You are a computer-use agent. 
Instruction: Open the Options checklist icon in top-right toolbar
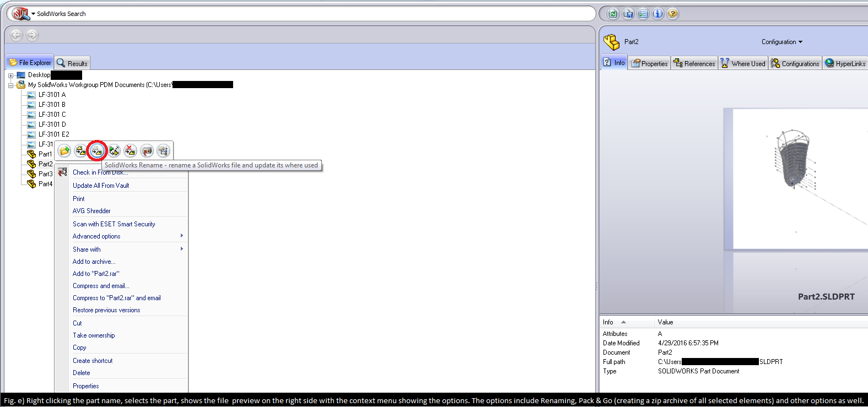point(643,14)
